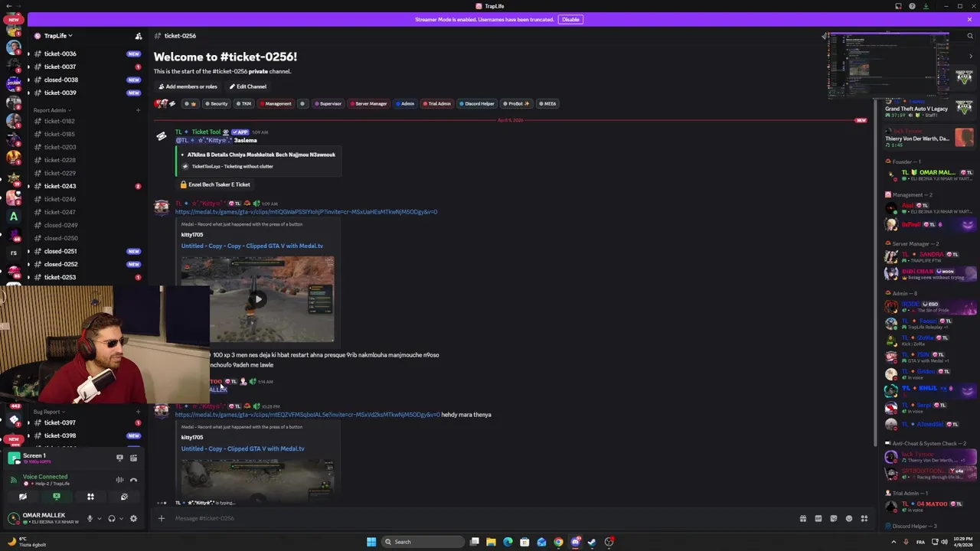Open the headphone output options arrow
980x551 pixels.
pos(121,518)
